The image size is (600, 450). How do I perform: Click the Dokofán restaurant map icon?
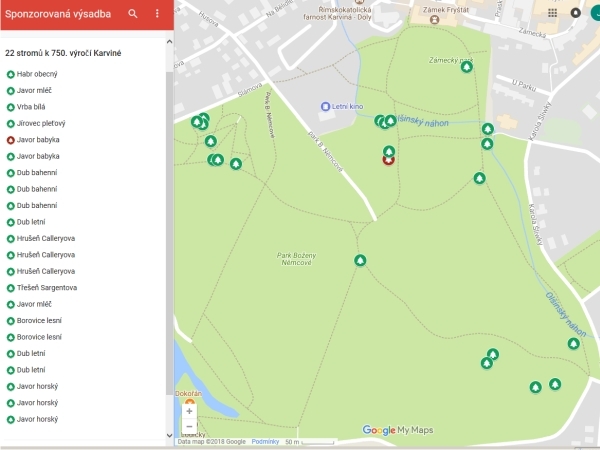tap(190, 404)
